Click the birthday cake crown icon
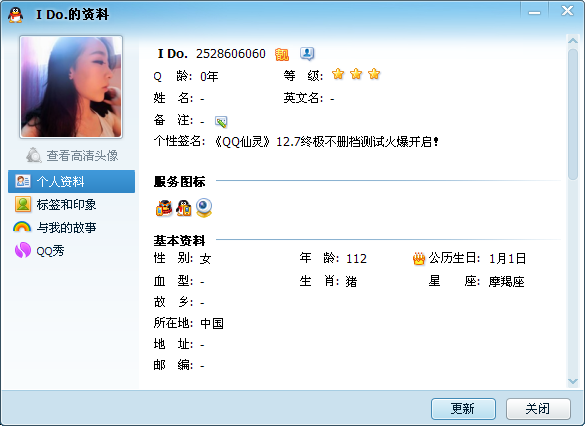 tap(419, 258)
